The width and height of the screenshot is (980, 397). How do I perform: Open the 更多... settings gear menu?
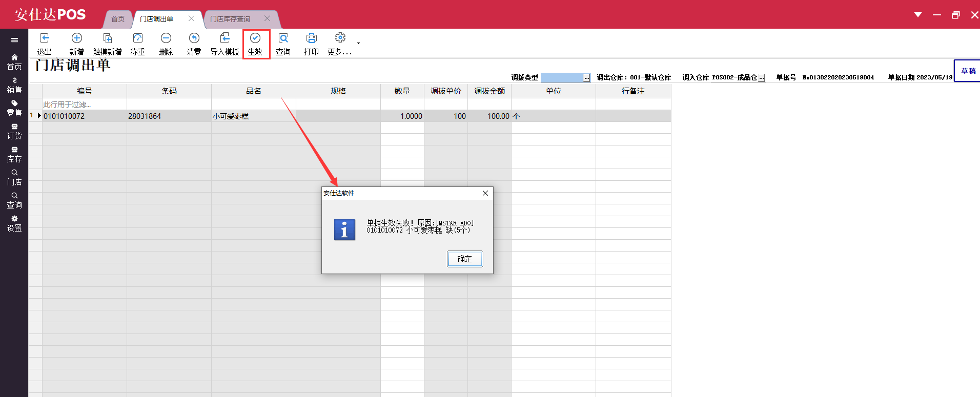point(340,44)
